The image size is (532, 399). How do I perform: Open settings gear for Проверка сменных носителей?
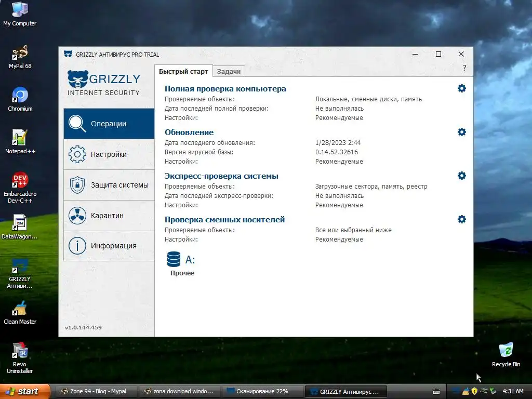[461, 219]
